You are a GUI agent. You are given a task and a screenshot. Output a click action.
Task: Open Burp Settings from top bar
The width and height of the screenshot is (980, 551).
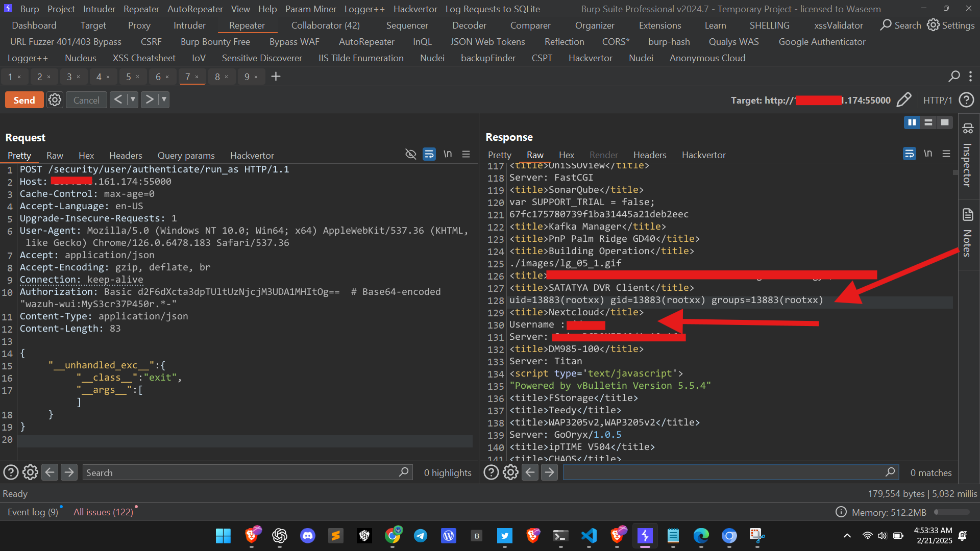pos(951,25)
